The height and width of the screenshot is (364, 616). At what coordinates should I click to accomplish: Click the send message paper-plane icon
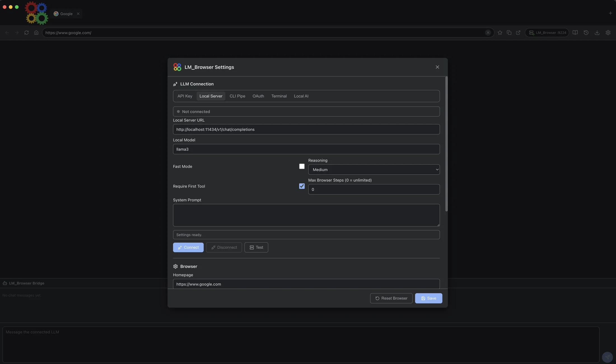tap(607, 357)
